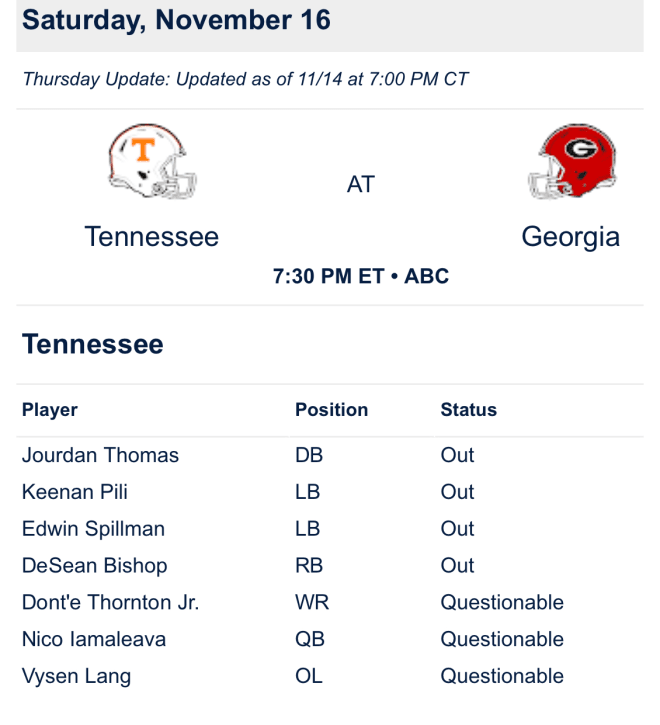This screenshot has height=725, width=660.
Task: Select player DeSean Bishop
Action: [94, 566]
